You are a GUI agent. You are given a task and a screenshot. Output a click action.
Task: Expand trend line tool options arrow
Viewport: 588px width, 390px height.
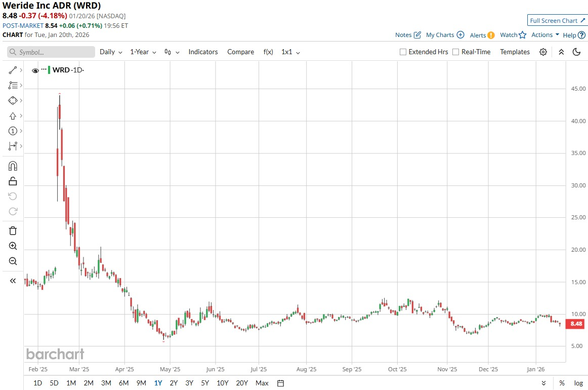coord(21,70)
